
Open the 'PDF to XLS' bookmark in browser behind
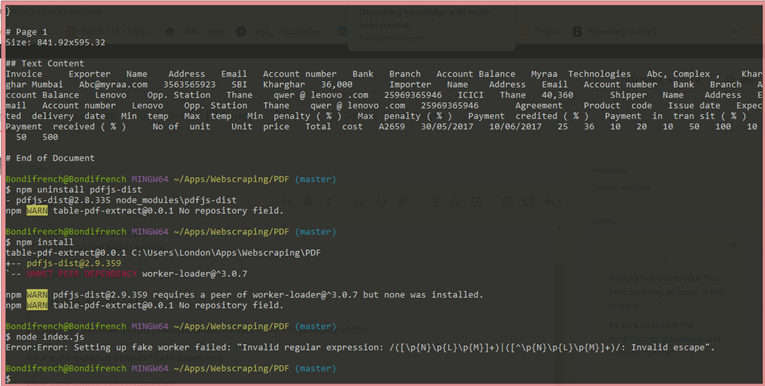(x=110, y=31)
